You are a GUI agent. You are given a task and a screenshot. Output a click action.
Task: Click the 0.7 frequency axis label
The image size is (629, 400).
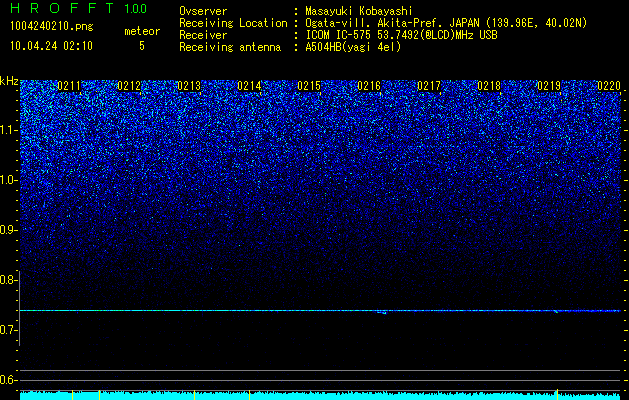point(8,330)
